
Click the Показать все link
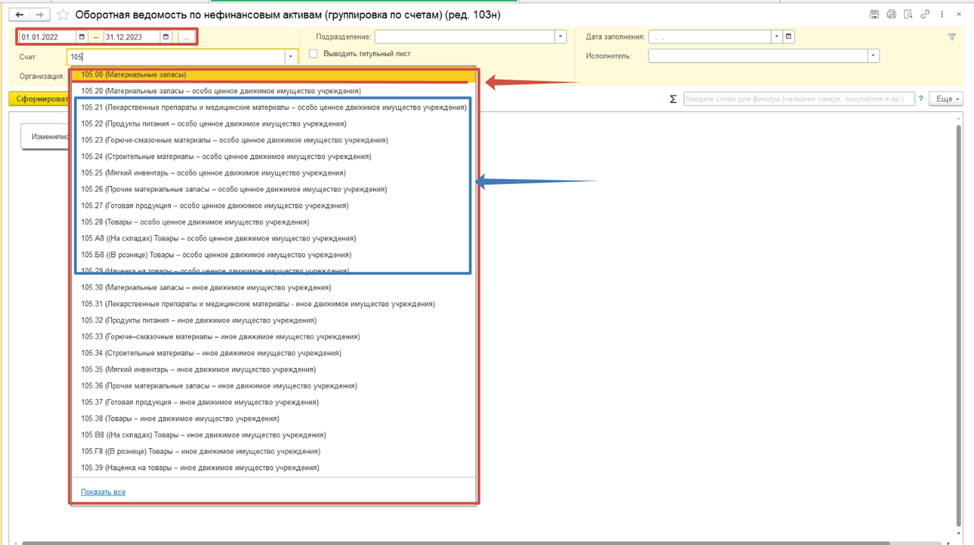(103, 492)
